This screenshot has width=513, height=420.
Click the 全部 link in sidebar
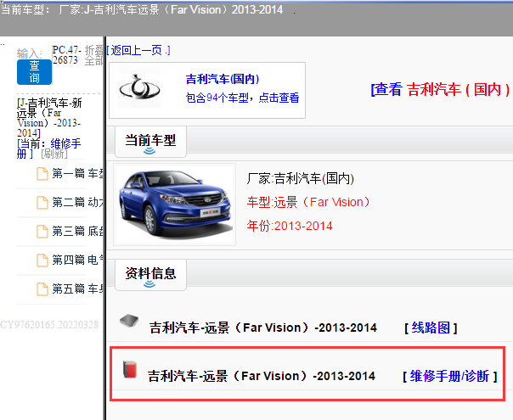94,60
